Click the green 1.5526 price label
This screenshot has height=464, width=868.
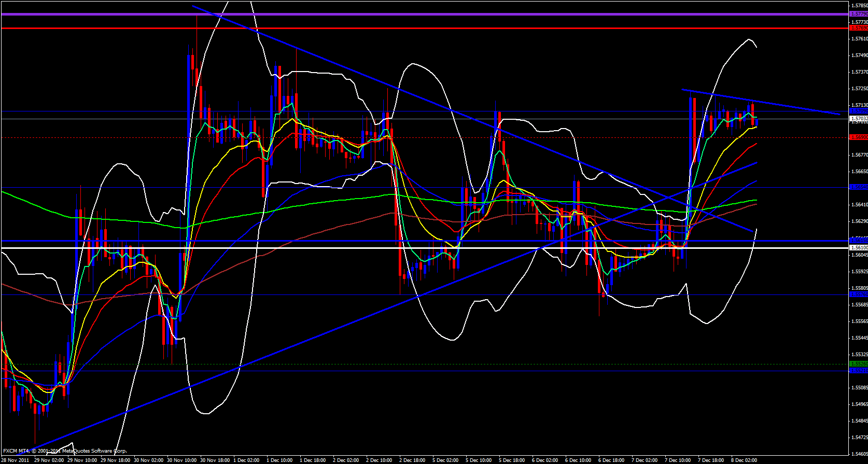859,364
